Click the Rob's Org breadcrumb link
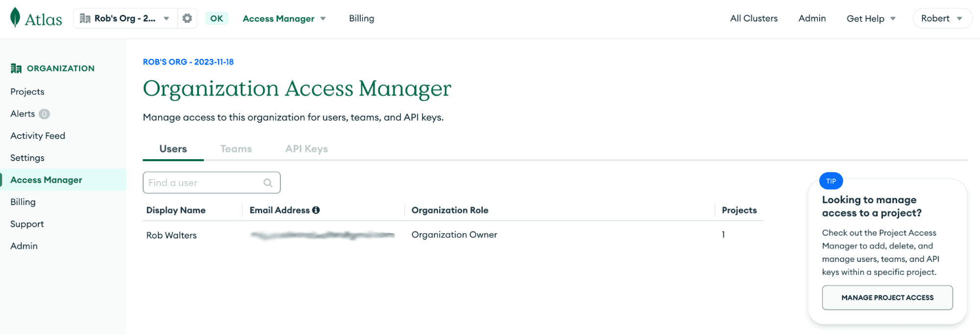Image resolution: width=980 pixels, height=335 pixels. (x=188, y=62)
